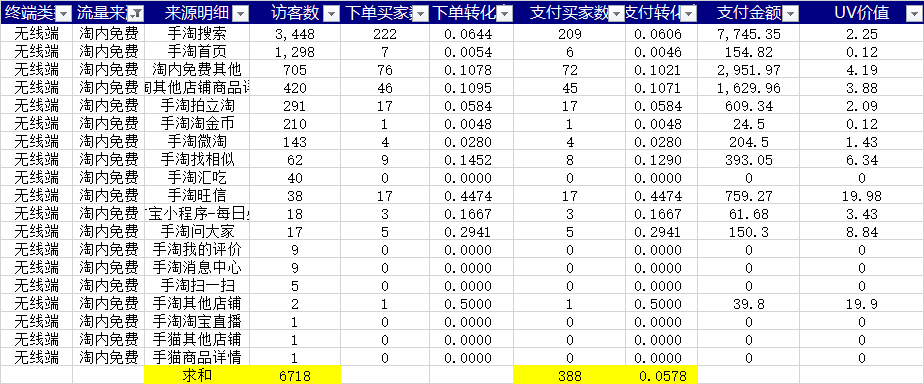The height and width of the screenshot is (384, 924).
Task: Select payment amount cell 393.05
Action: pyautogui.click(x=748, y=160)
